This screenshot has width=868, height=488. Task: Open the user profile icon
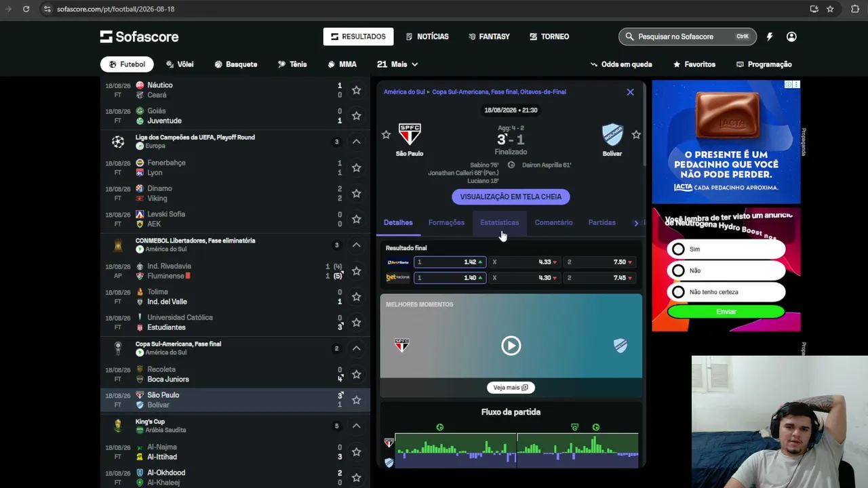791,37
